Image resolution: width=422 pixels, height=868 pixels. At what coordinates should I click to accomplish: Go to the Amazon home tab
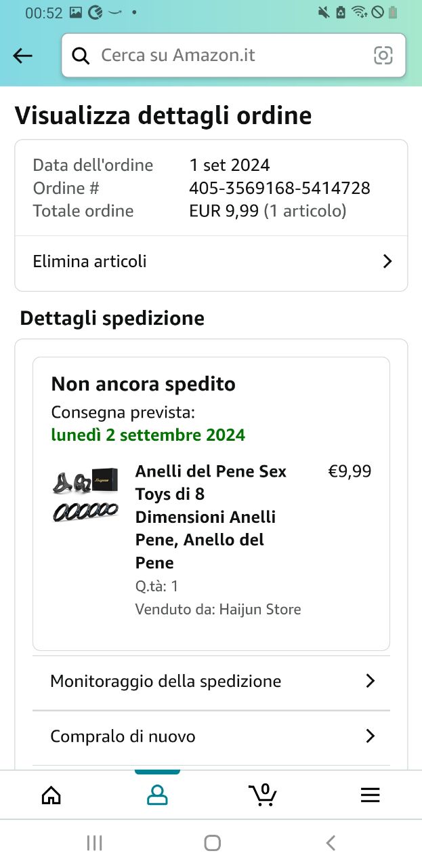pyautogui.click(x=51, y=795)
